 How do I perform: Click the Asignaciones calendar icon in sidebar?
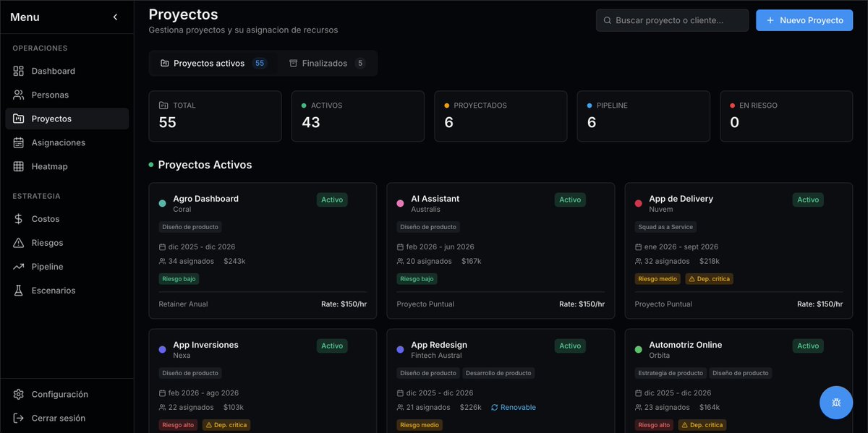coord(19,142)
